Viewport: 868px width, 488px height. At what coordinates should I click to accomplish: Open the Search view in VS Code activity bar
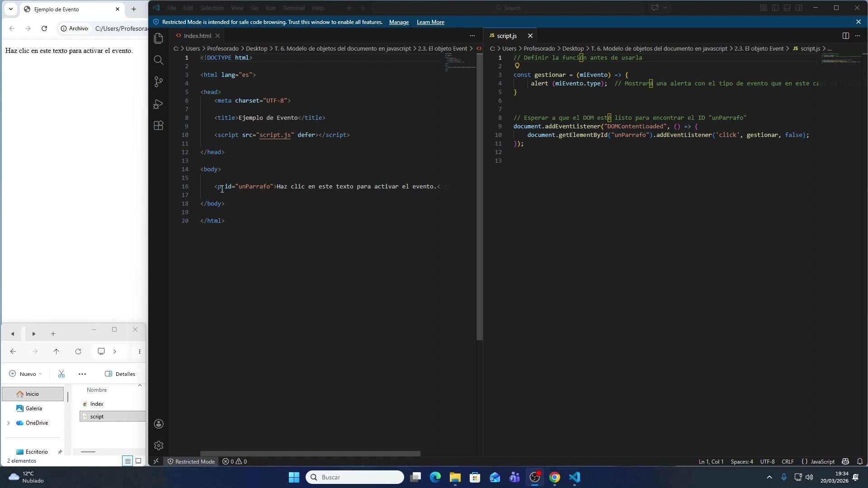[158, 60]
